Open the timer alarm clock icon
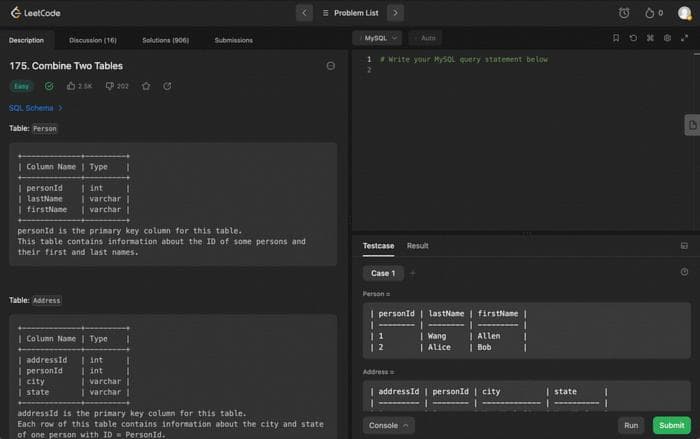Viewport: 700px width, 439px height. pyautogui.click(x=624, y=13)
